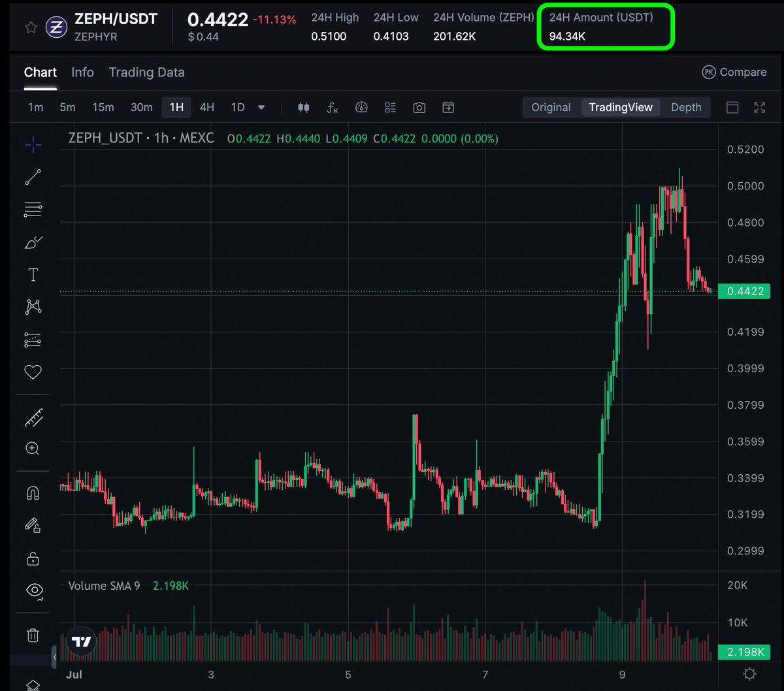Click the Zephyr coin logo
The image size is (784, 691).
tap(56, 27)
